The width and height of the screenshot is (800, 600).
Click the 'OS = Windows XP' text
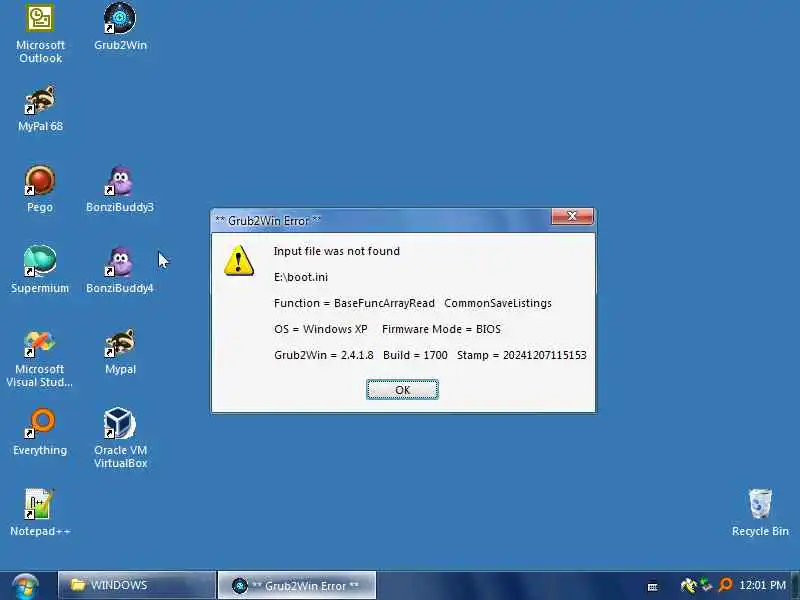(320, 329)
